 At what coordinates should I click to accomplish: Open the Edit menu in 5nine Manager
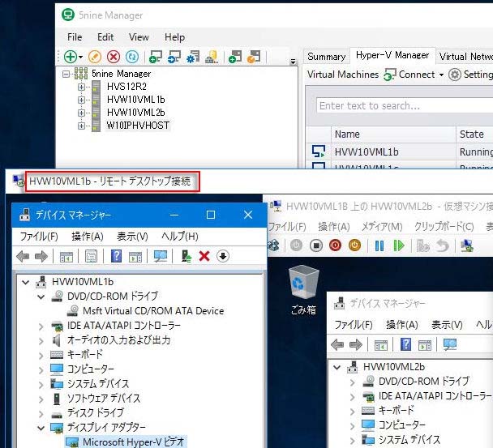pos(105,37)
